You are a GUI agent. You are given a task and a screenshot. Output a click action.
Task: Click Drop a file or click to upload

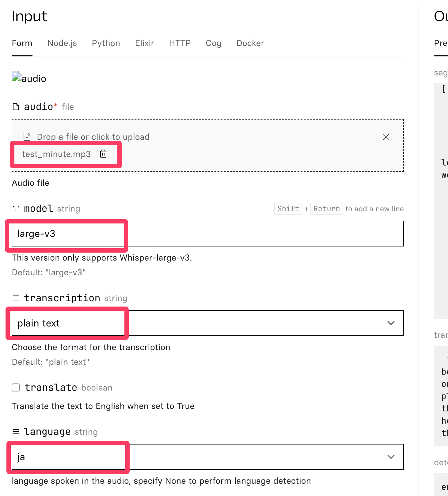[93, 137]
